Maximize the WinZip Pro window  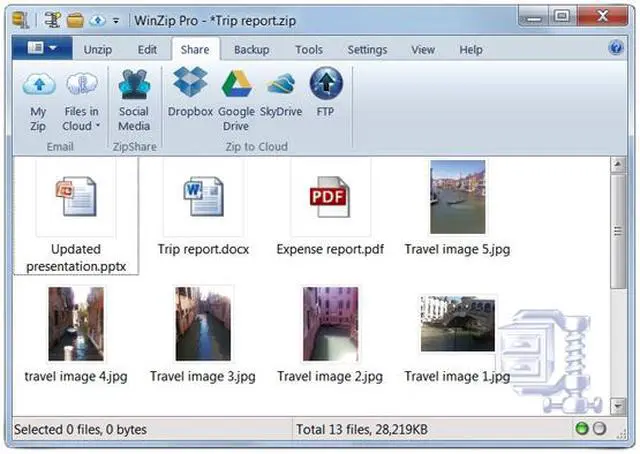(562, 17)
